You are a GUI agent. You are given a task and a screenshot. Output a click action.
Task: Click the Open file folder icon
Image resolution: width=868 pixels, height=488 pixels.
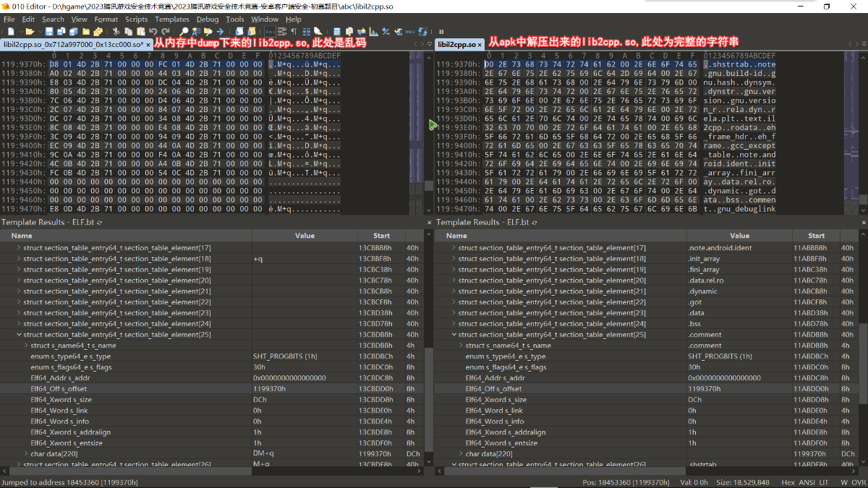tap(30, 32)
